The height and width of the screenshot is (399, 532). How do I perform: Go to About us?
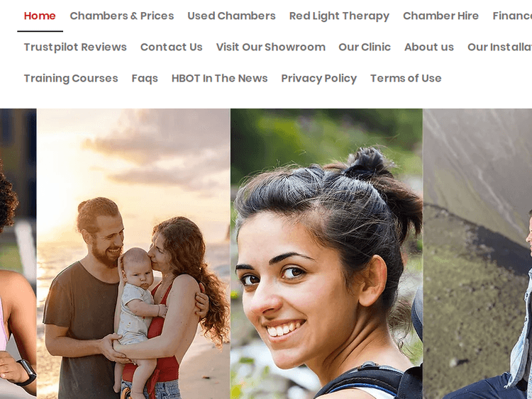pyautogui.click(x=429, y=47)
